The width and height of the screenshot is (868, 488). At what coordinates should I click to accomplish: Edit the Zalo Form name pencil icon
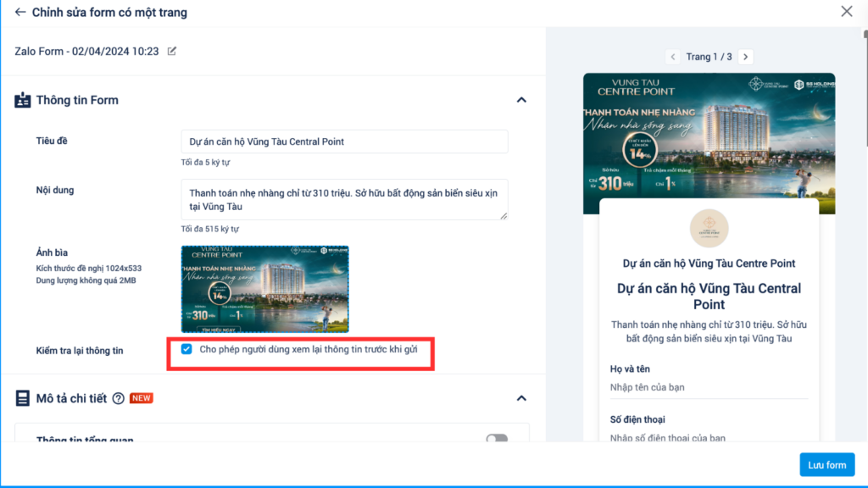tap(171, 51)
